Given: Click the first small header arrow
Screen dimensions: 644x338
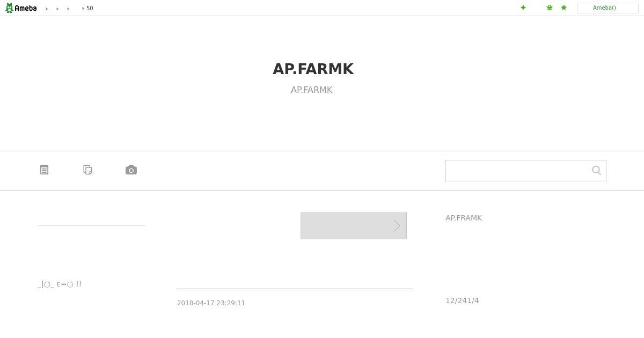Looking at the screenshot, I should [47, 9].
